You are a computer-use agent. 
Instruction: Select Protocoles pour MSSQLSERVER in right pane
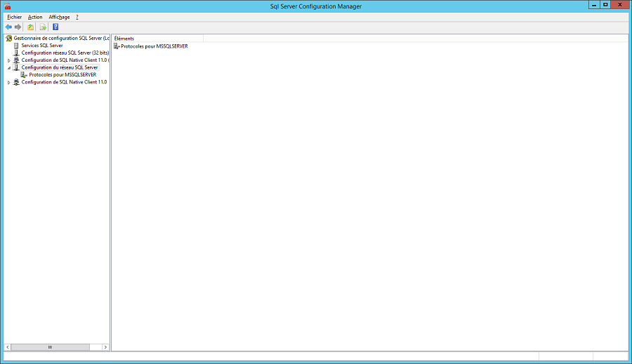154,46
